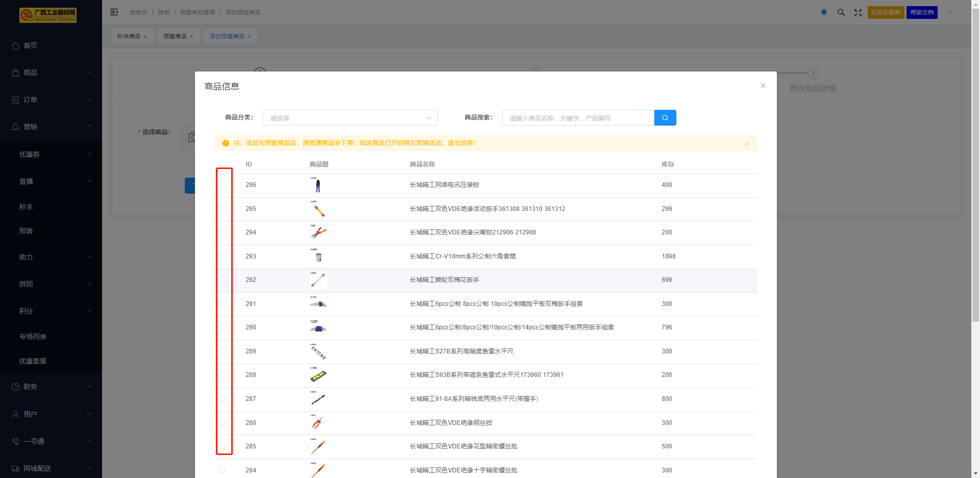Collapse sidebar with the hamburger icon
Viewport: 980px width, 478px height.
(x=114, y=12)
